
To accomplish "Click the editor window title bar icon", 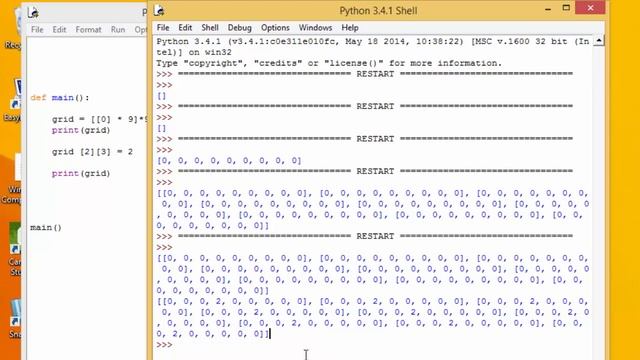I will (x=33, y=12).
